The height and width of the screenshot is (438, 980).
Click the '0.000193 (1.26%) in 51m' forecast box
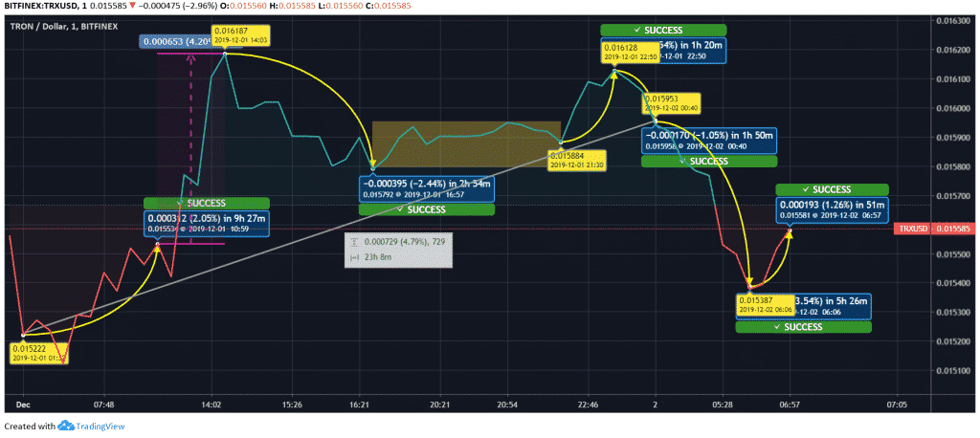click(x=832, y=209)
